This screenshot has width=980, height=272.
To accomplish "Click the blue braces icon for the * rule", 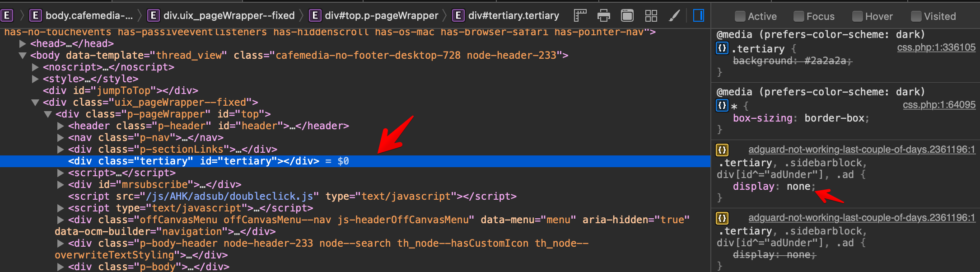I will coord(722,105).
